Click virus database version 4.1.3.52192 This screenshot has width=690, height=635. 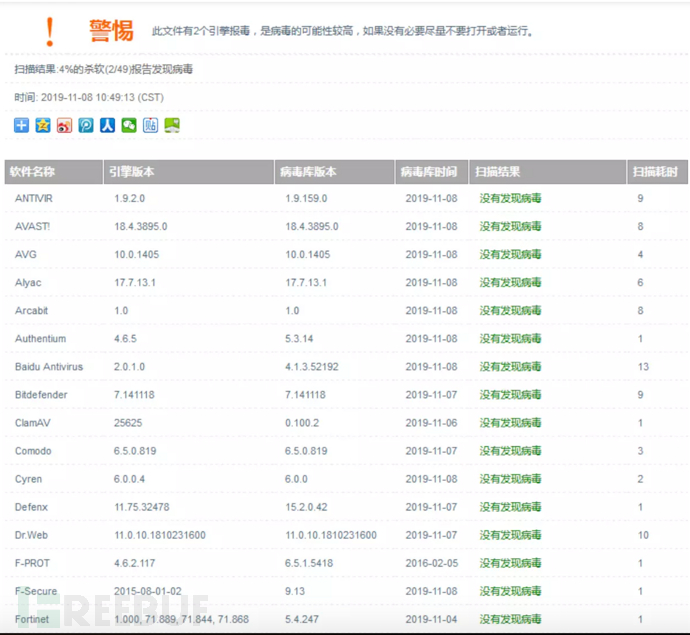coord(312,367)
